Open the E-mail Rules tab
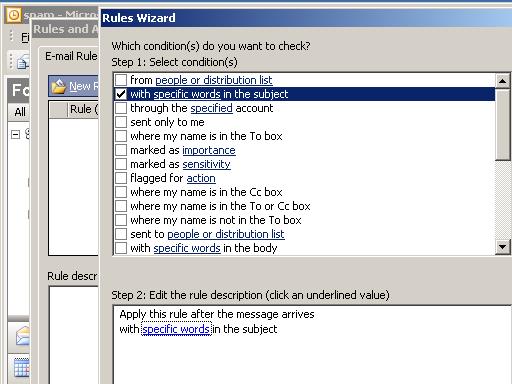The height and width of the screenshot is (384, 512). point(71,56)
